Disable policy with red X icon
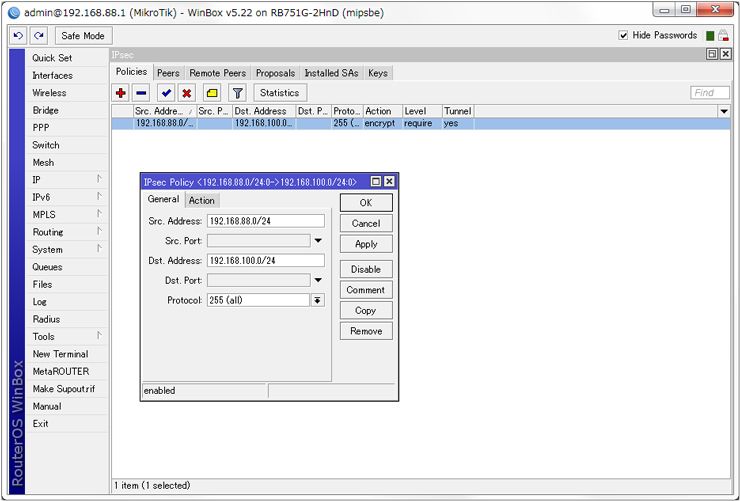The height and width of the screenshot is (501, 740). point(187,93)
